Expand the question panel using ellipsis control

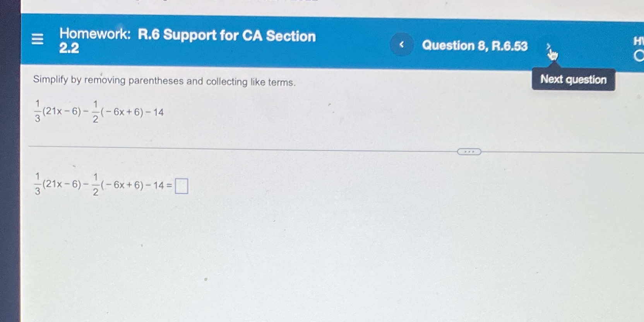469,152
